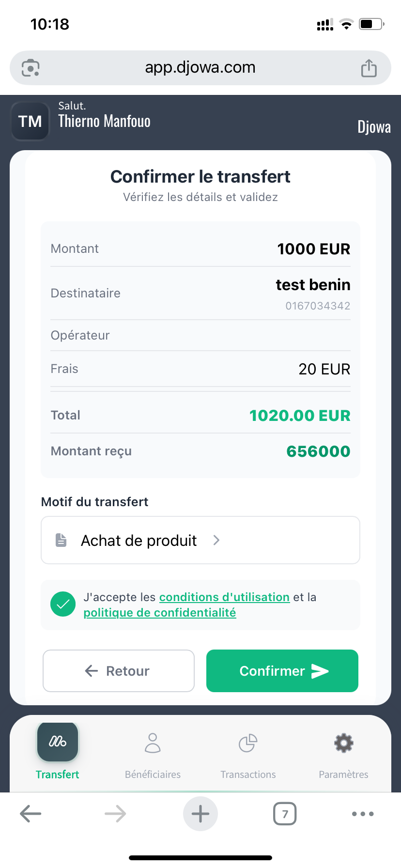
Task: Open the Transfert tab icon
Action: click(58, 742)
